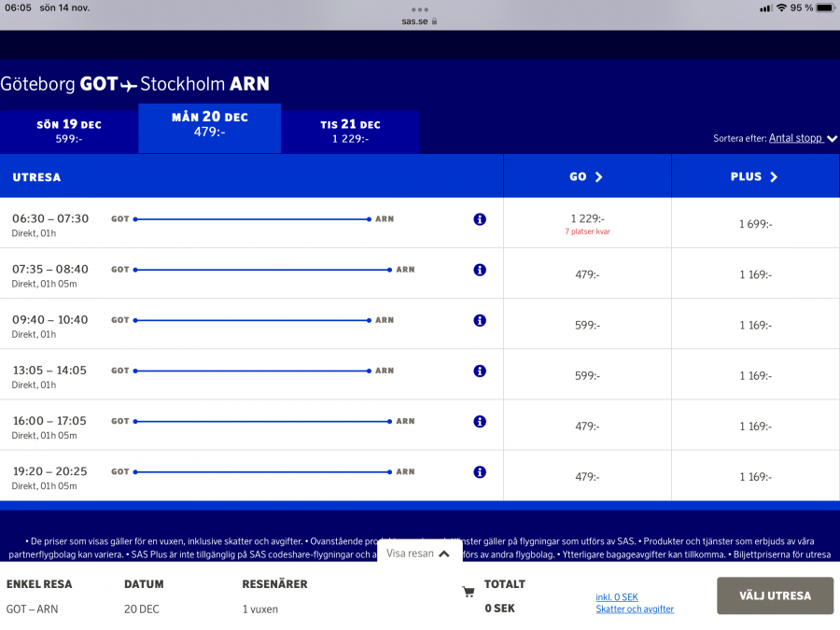Open info icon for 07:35 flight
Viewport: 840px width, 630px height.
[480, 270]
